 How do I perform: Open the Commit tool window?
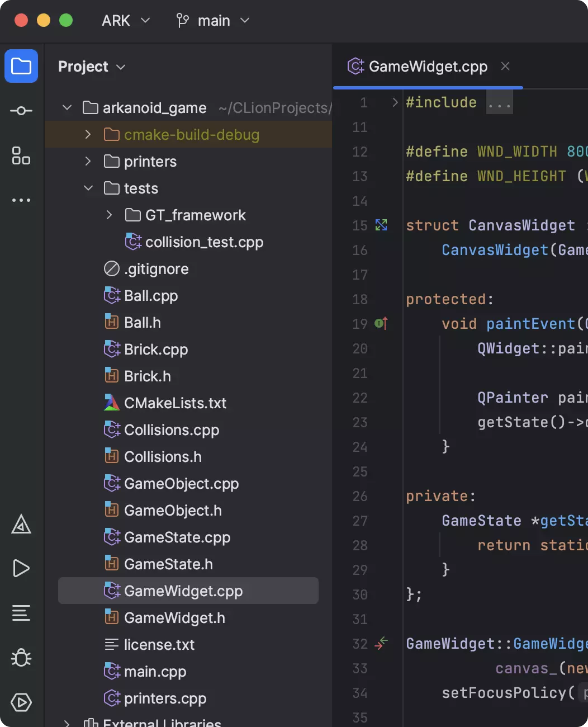tap(21, 111)
